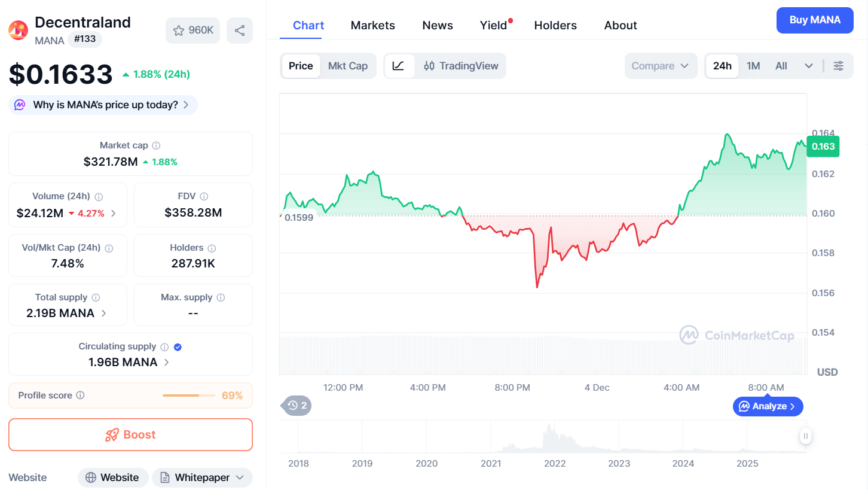Click info icon beside Market cap
This screenshot has height=490, width=868.
156,145
